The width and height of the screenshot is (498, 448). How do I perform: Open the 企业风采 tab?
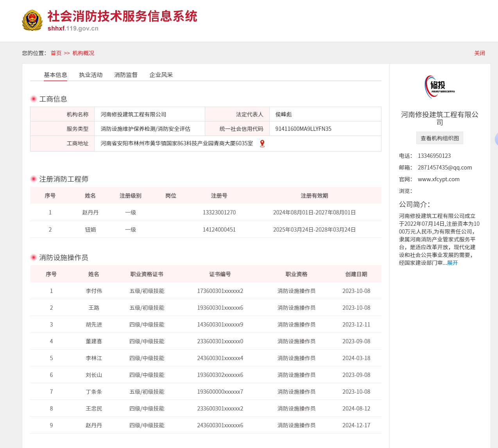161,75
